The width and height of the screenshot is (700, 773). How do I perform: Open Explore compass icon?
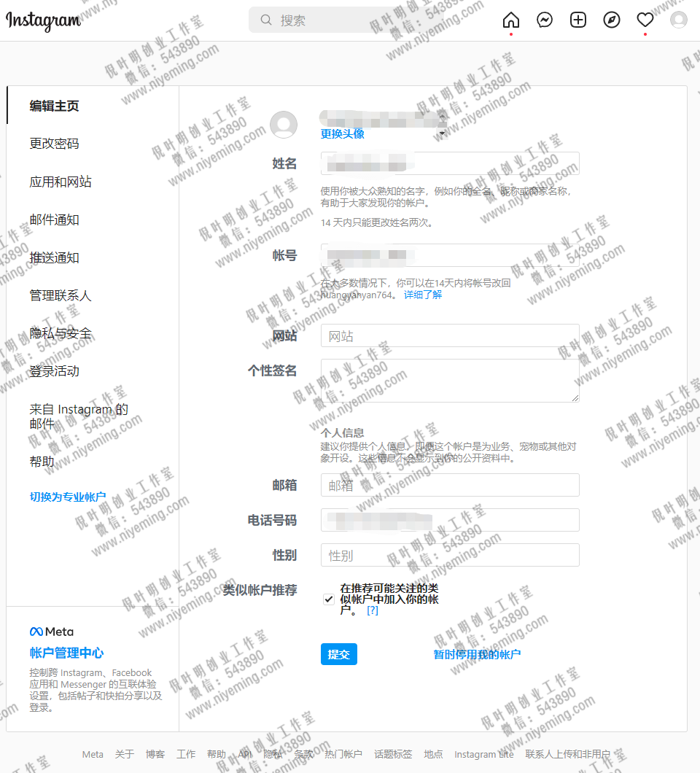coord(611,20)
